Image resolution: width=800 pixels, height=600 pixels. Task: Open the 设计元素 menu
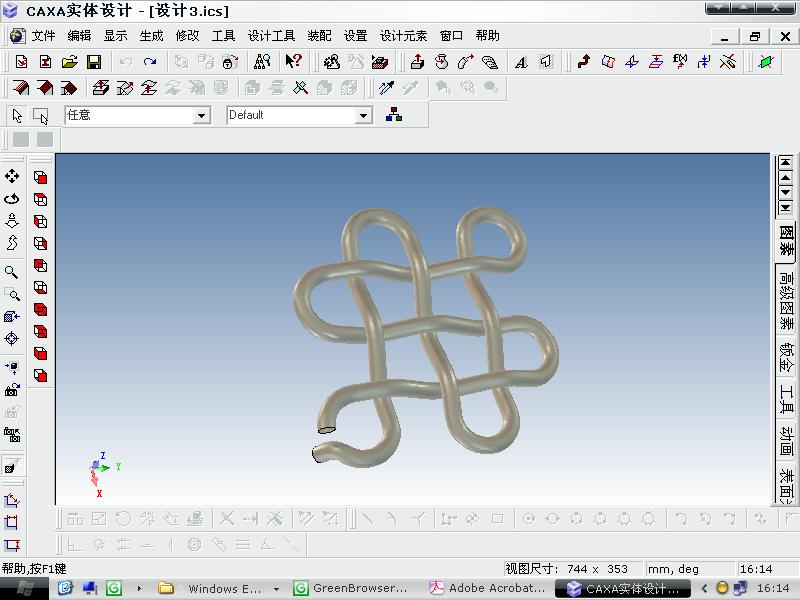[403, 36]
